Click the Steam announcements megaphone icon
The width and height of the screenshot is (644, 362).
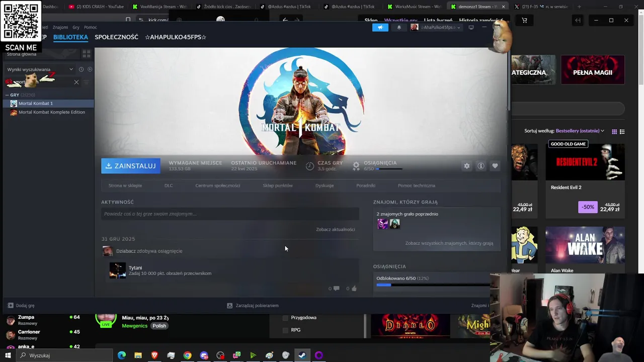[x=380, y=27]
